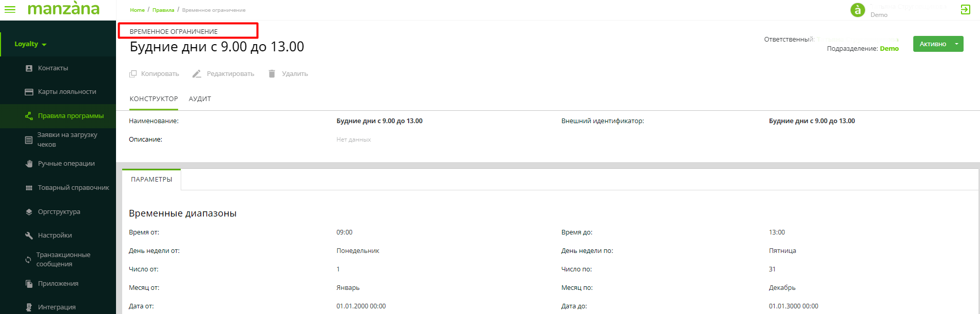Image resolution: width=980 pixels, height=314 pixels.
Task: Expand the Активно status dropdown arrow
Action: pyautogui.click(x=956, y=44)
